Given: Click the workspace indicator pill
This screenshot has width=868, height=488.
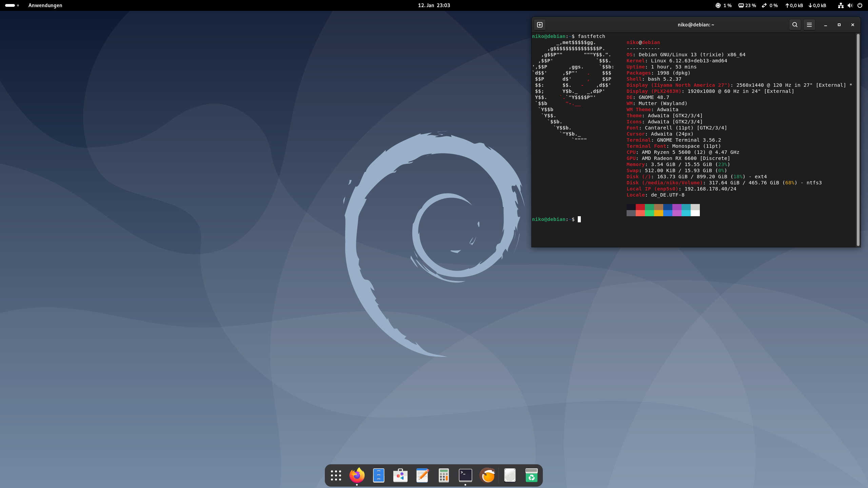Looking at the screenshot, I should point(10,5).
